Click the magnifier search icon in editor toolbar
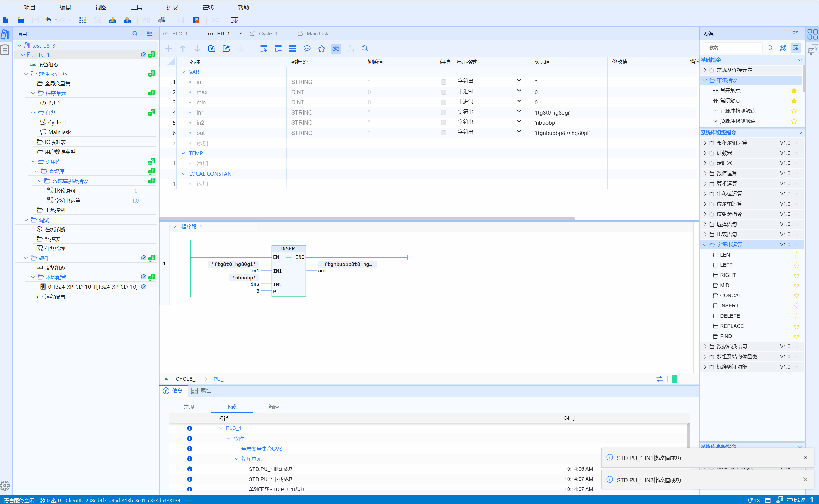This screenshot has width=819, height=504. (365, 49)
